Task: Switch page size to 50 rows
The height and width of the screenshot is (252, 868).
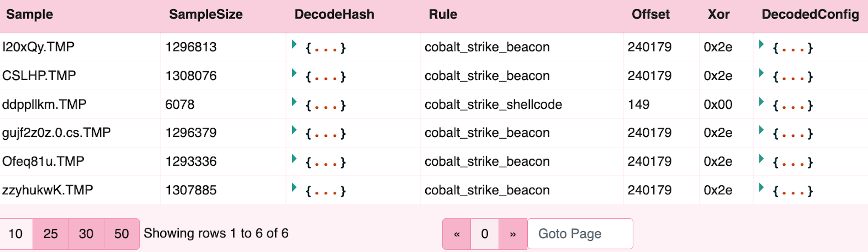Action: pyautogui.click(x=121, y=234)
